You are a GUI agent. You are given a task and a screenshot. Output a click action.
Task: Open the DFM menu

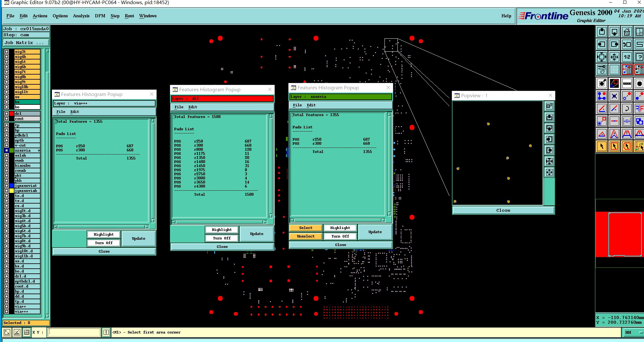pyautogui.click(x=100, y=16)
